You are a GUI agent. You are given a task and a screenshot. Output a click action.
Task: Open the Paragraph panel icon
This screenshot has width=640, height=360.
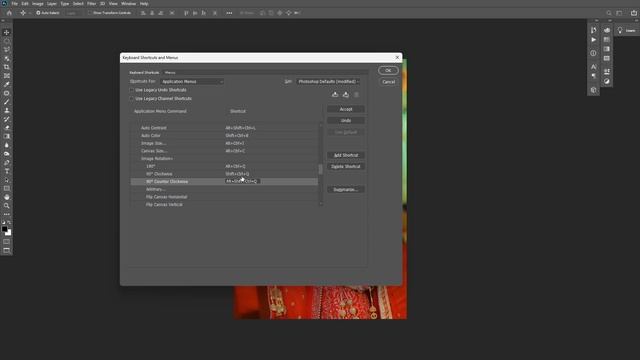tap(593, 76)
